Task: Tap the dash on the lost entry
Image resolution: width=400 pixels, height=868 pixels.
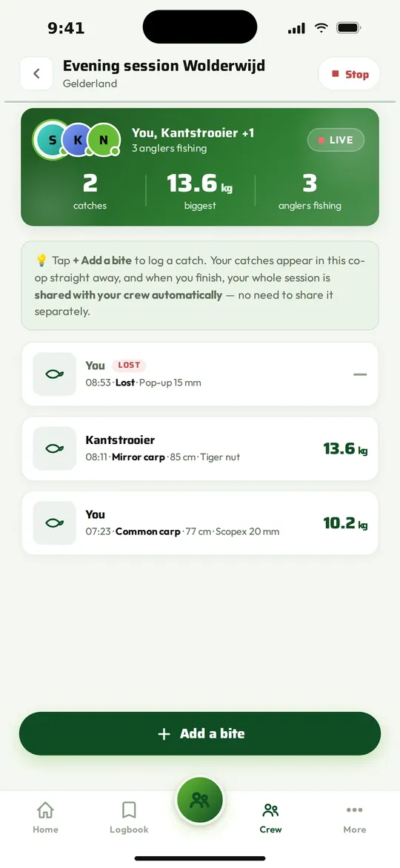Action: [360, 374]
